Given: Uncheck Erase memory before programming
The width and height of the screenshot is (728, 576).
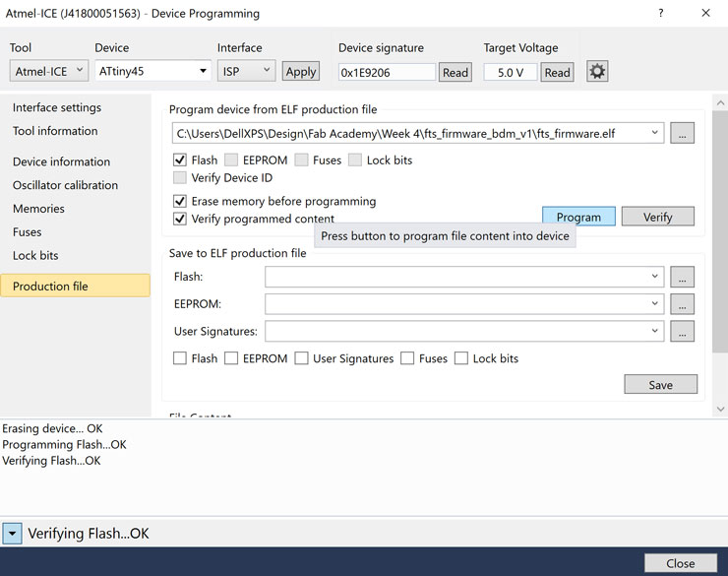Looking at the screenshot, I should coord(180,201).
